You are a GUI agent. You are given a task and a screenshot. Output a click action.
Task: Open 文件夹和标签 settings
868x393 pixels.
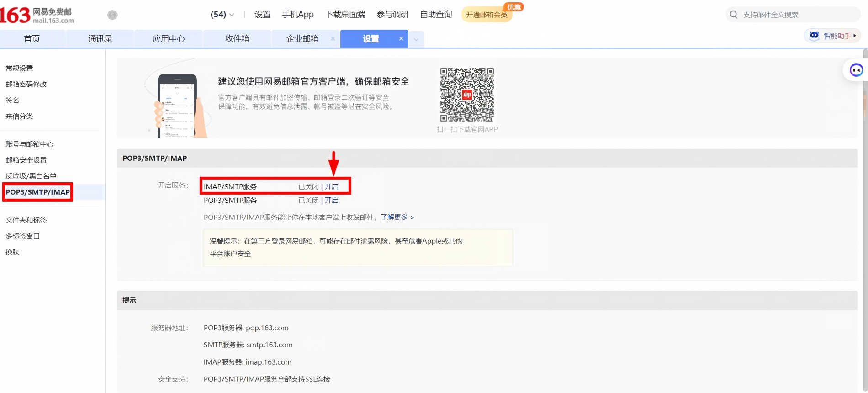coord(26,220)
